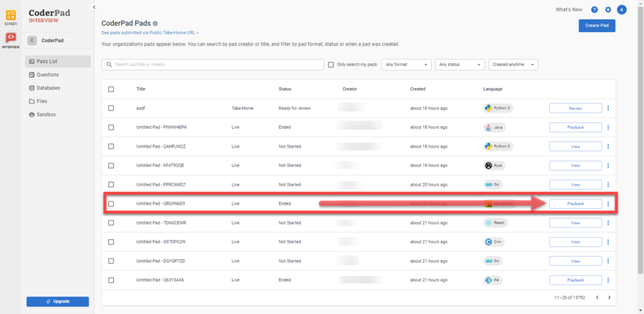Viewport: 644px width, 314px height.
Task: Click the info icon beside CoderPad Pads
Action: (x=155, y=23)
